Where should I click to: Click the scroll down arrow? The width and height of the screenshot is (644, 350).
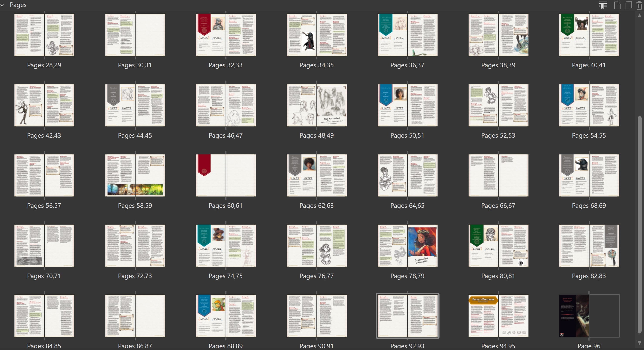tap(639, 343)
